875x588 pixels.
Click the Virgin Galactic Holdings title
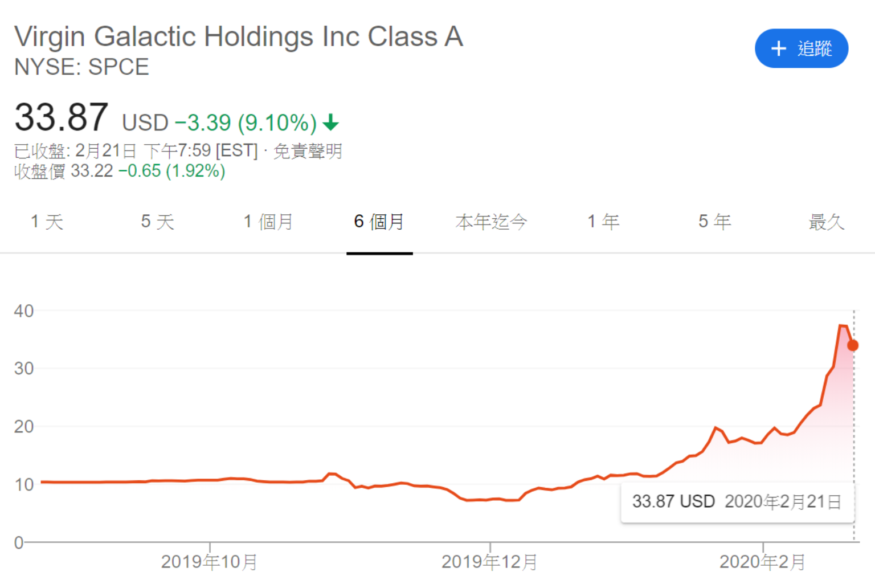[239, 36]
